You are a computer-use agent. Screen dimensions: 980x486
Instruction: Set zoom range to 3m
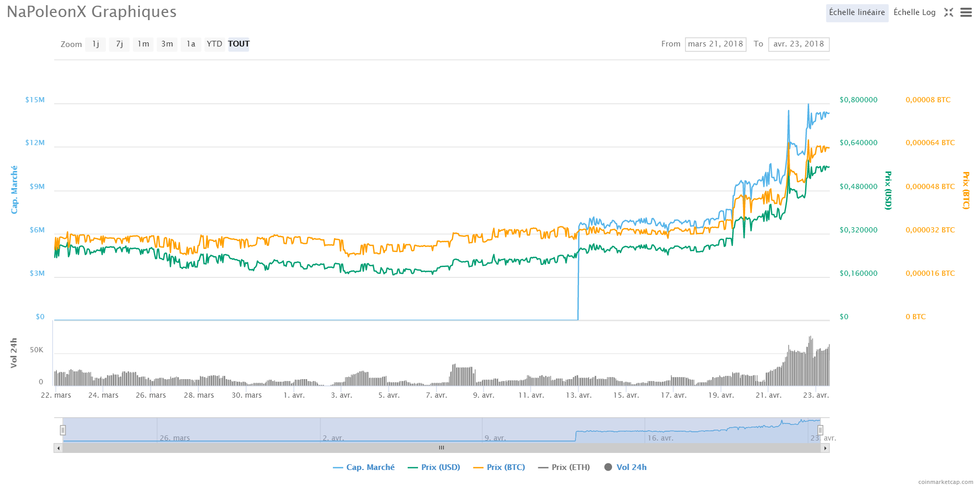click(x=167, y=44)
